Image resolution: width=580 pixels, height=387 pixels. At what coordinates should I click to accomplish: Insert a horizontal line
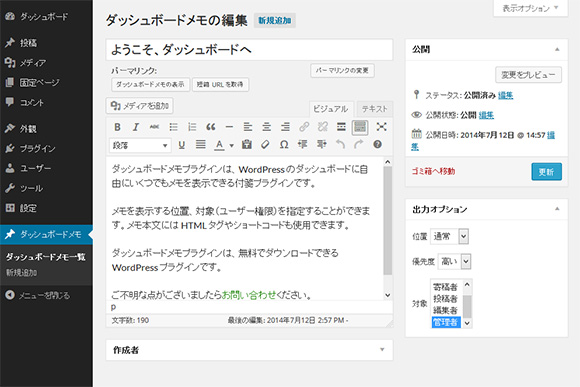pos(229,127)
